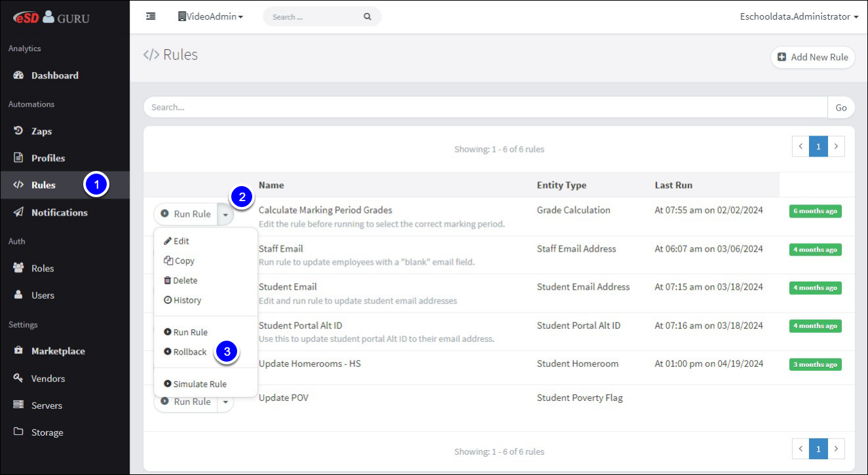Go to next page in bottom pagination
The height and width of the screenshot is (475, 868).
pos(836,449)
